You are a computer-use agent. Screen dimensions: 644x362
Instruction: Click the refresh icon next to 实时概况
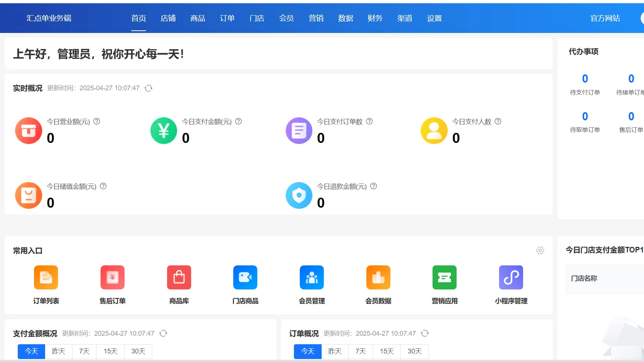pos(148,88)
